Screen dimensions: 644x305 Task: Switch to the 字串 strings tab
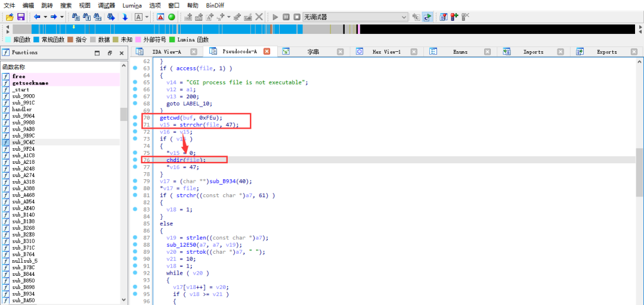tap(313, 52)
